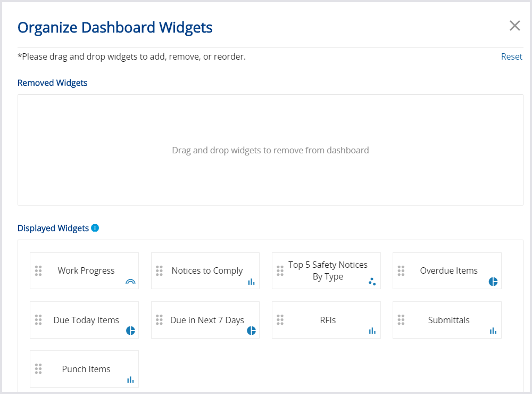Viewport: 532px width, 394px height.
Task: Click the Displayed Widgets info icon
Action: [x=95, y=228]
